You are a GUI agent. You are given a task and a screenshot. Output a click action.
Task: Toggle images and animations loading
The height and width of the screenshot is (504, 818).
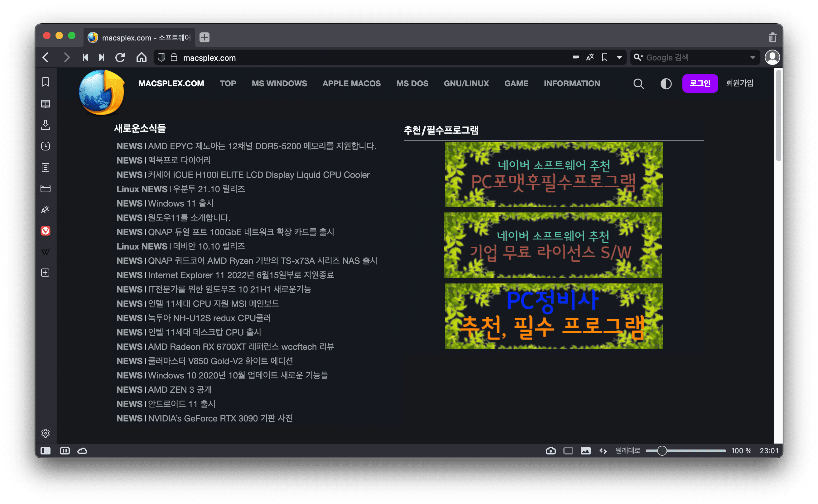point(586,451)
